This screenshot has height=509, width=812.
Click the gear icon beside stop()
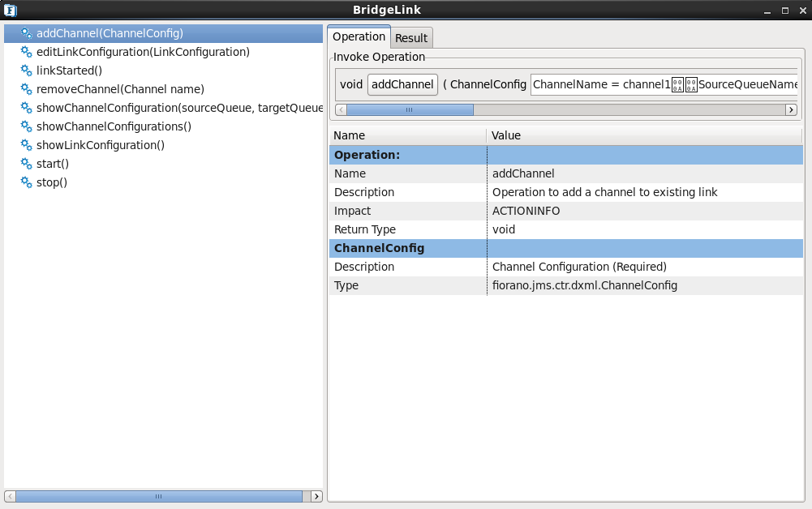[x=27, y=182]
